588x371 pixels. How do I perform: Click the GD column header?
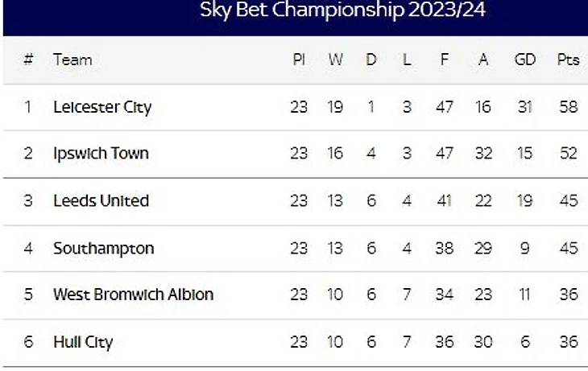(524, 60)
